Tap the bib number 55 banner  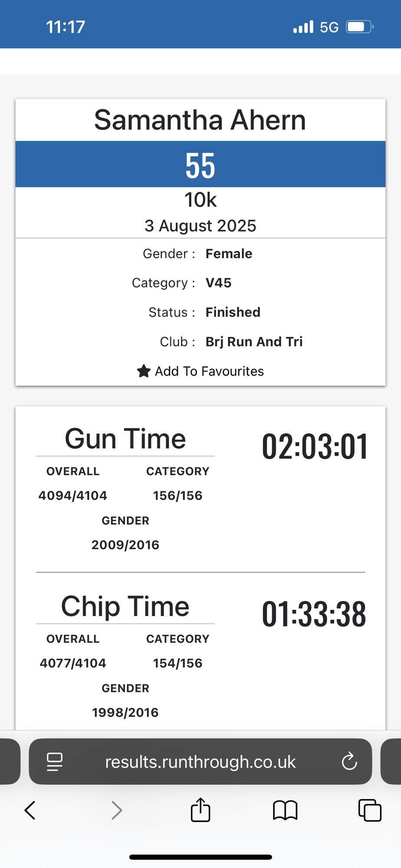[200, 165]
